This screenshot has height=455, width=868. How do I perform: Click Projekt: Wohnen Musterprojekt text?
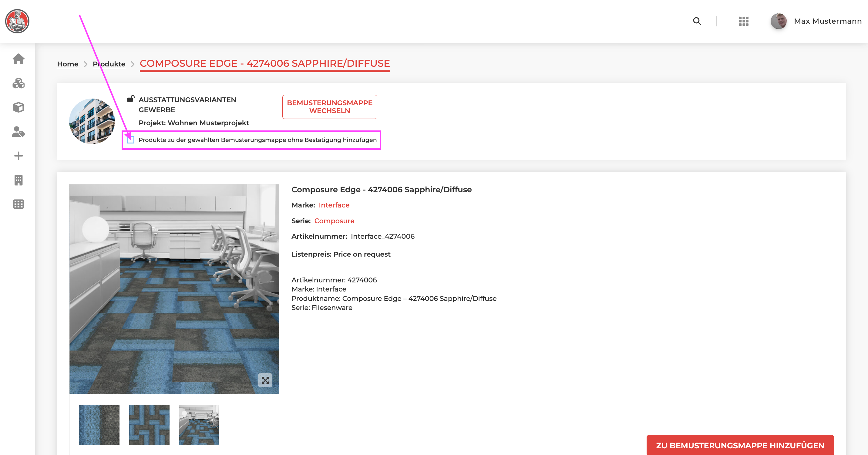pyautogui.click(x=194, y=123)
